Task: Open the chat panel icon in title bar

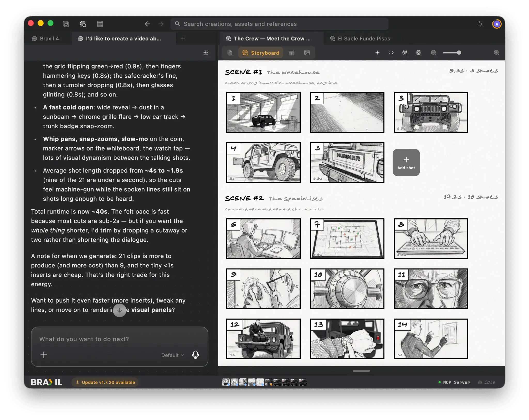Action: (66, 24)
